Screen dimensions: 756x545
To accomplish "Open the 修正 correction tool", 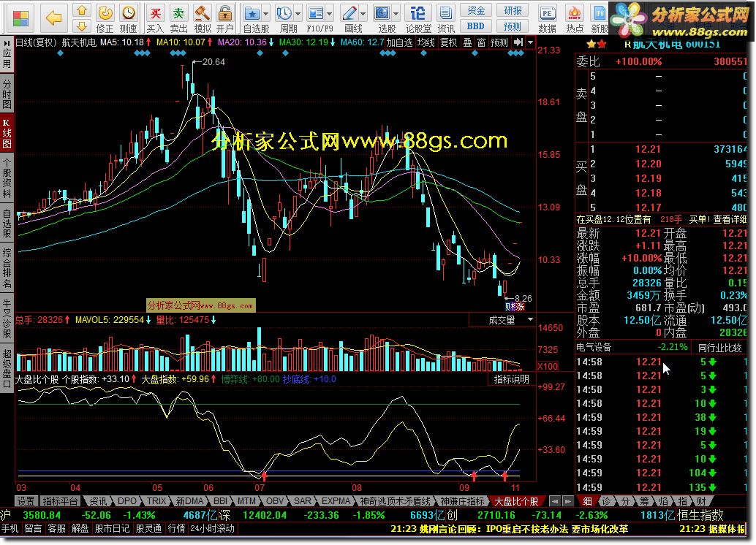I will (105, 18).
